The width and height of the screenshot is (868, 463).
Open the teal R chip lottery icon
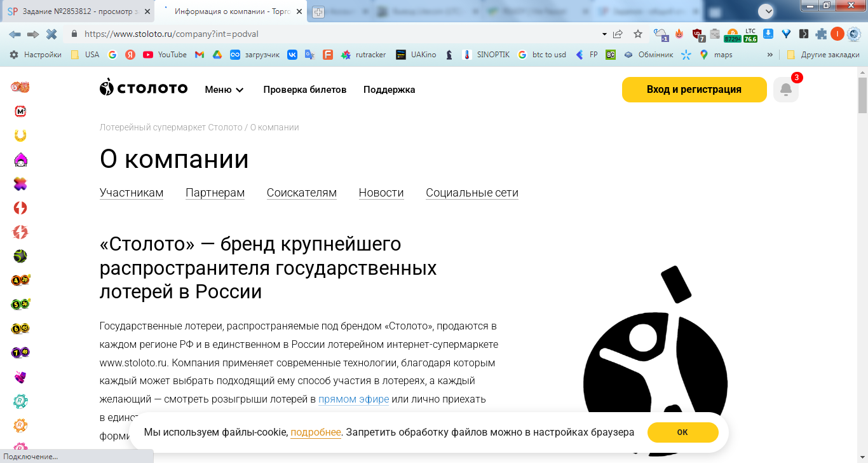[20, 401]
